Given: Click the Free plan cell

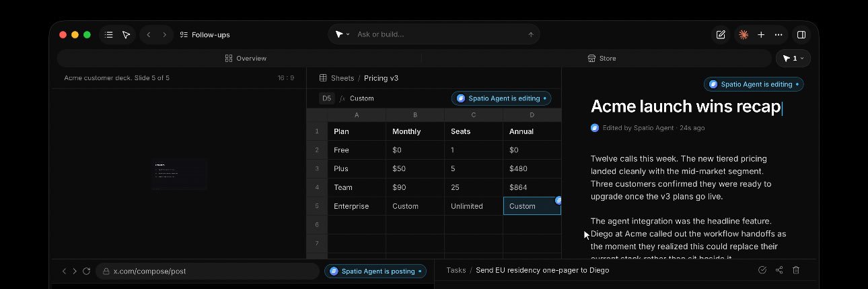Looking at the screenshot, I should [357, 150].
